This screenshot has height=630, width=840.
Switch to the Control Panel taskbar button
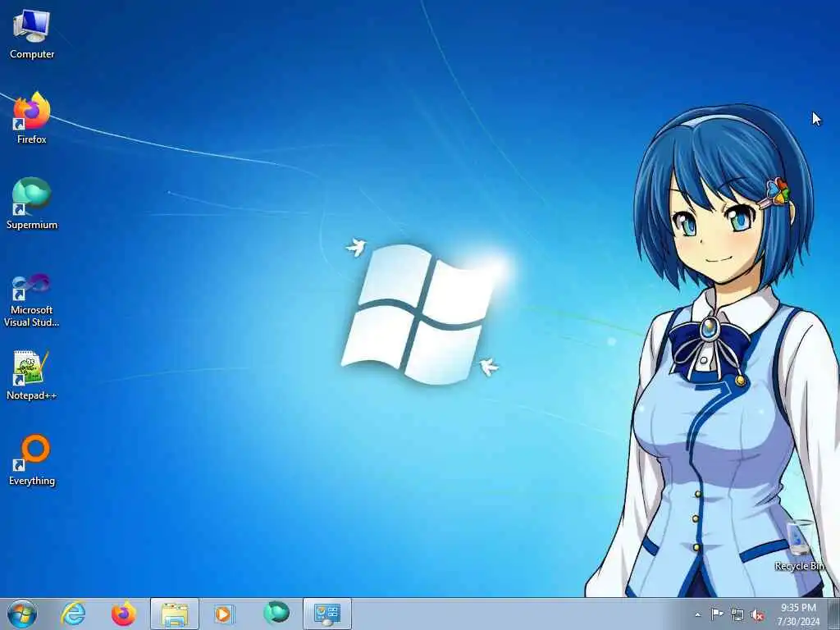(327, 614)
